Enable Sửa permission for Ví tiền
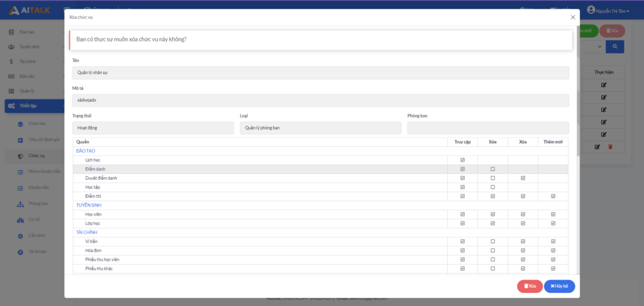The image size is (644, 306). pos(492,242)
